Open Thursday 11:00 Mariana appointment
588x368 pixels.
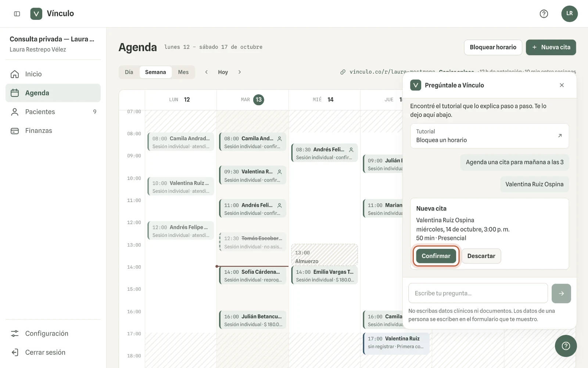pyautogui.click(x=383, y=209)
